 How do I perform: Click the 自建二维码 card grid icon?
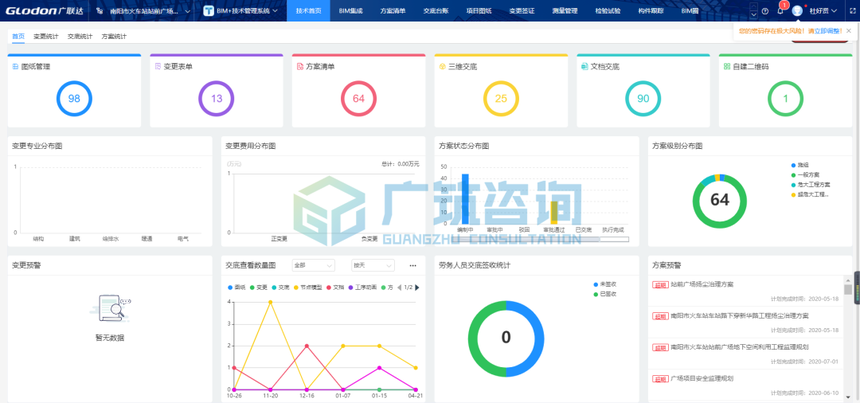(727, 66)
